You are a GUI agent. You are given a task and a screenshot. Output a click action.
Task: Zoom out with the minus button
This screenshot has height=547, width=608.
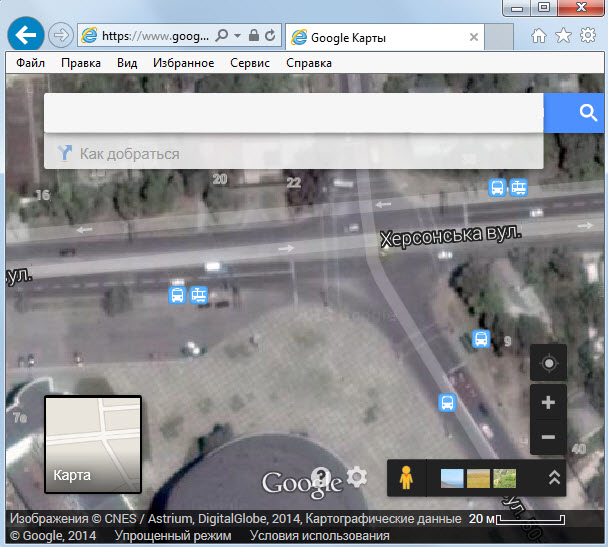point(548,437)
